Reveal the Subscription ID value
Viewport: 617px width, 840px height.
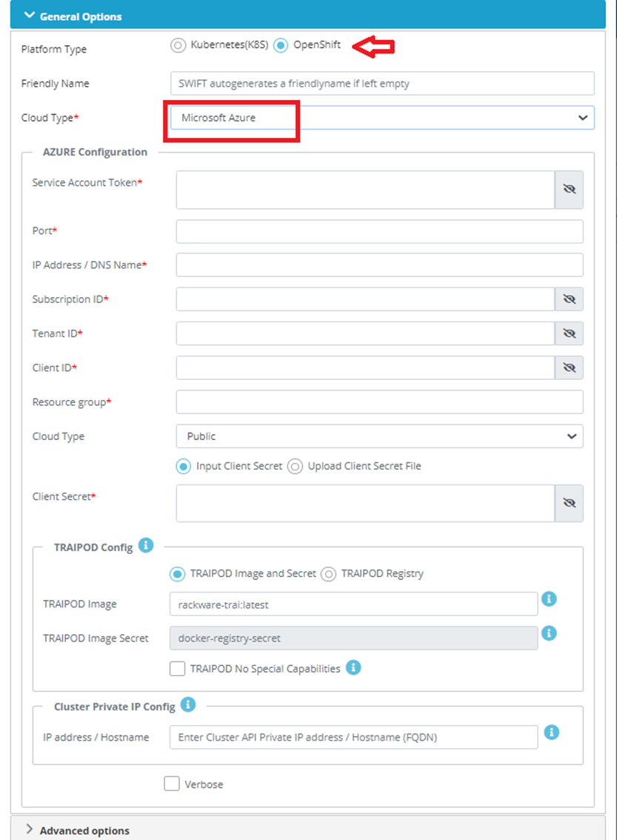(569, 299)
